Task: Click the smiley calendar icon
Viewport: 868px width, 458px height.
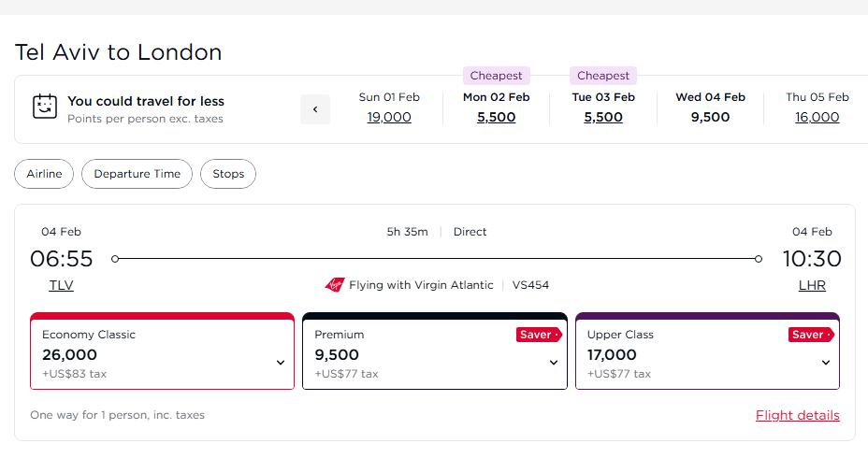Action: 44,107
